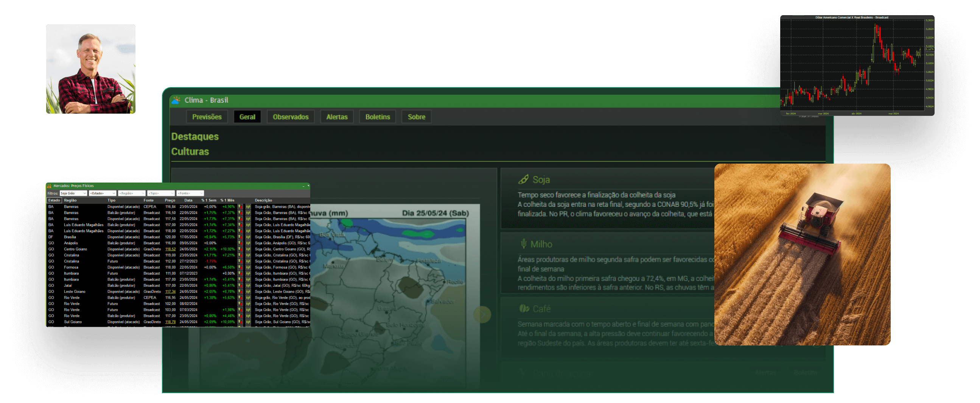Viewport: 980px width, 403px height.
Task: Click the Culturas heading
Action: [190, 152]
